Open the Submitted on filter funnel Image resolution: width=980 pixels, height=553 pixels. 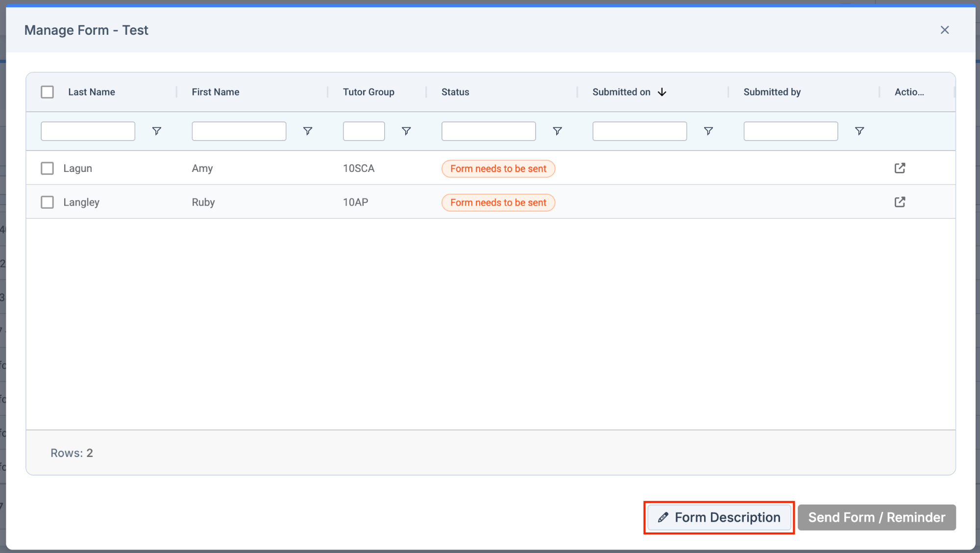(x=709, y=131)
